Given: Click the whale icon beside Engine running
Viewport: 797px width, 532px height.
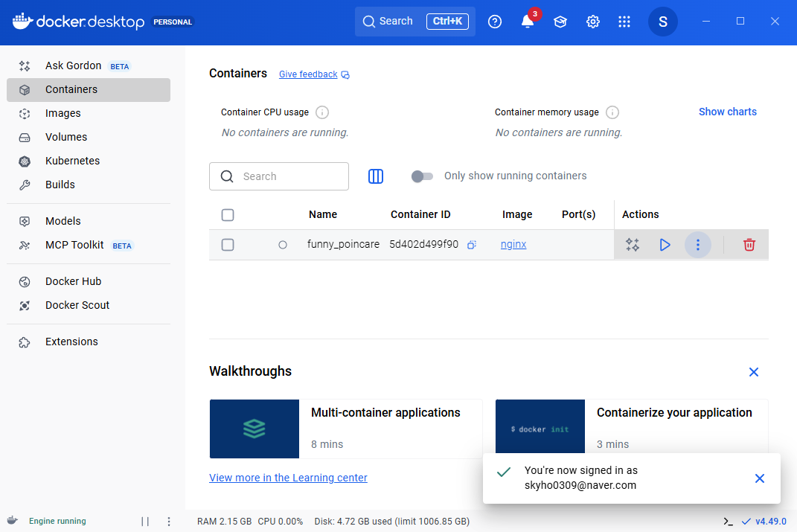Looking at the screenshot, I should tap(13, 520).
